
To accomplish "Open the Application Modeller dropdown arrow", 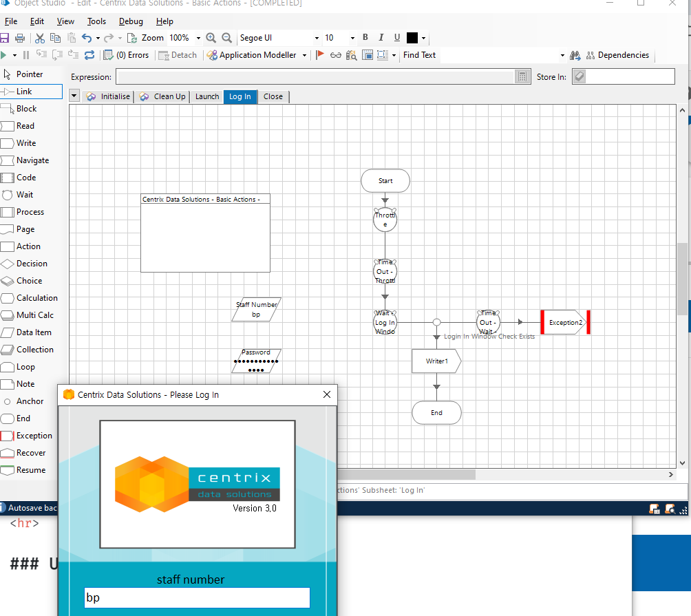I will (x=304, y=56).
